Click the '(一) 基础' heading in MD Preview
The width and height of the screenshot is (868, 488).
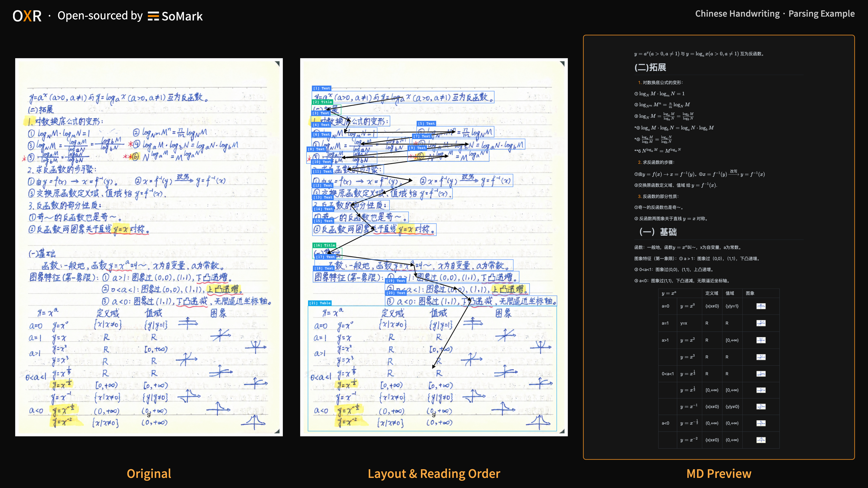[658, 232]
